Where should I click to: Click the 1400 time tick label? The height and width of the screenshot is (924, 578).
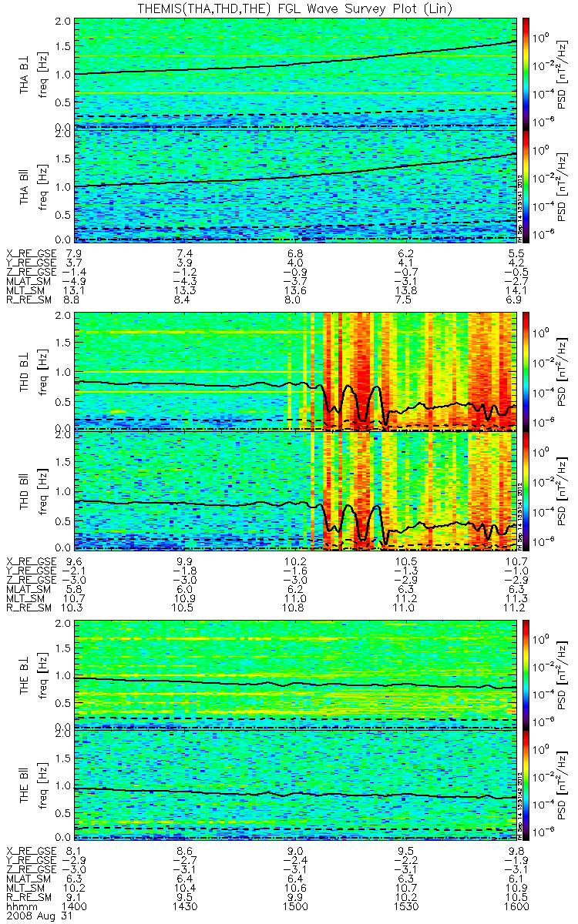(76, 907)
